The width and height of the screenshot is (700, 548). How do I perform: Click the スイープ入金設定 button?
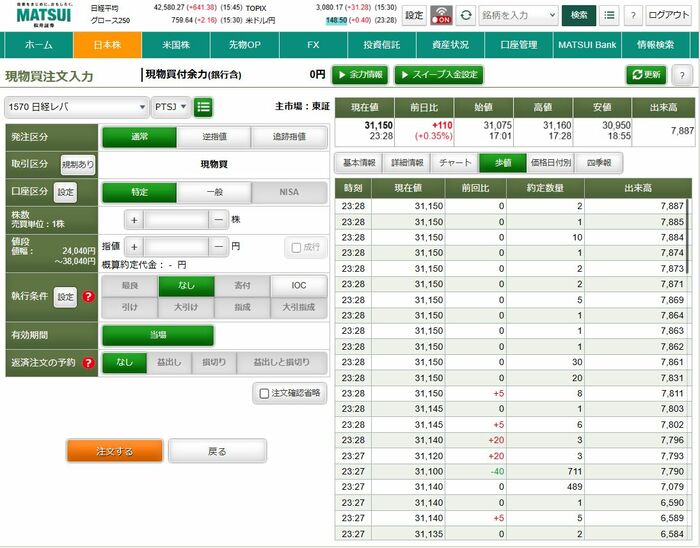pos(439,75)
